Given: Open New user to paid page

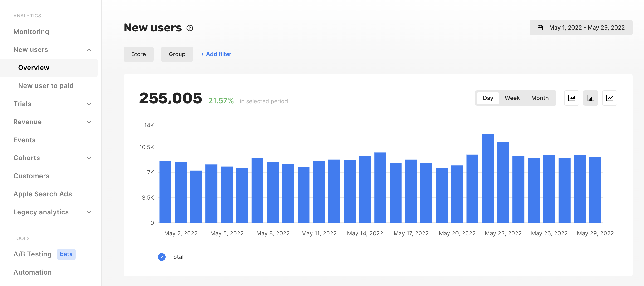Looking at the screenshot, I should [46, 86].
